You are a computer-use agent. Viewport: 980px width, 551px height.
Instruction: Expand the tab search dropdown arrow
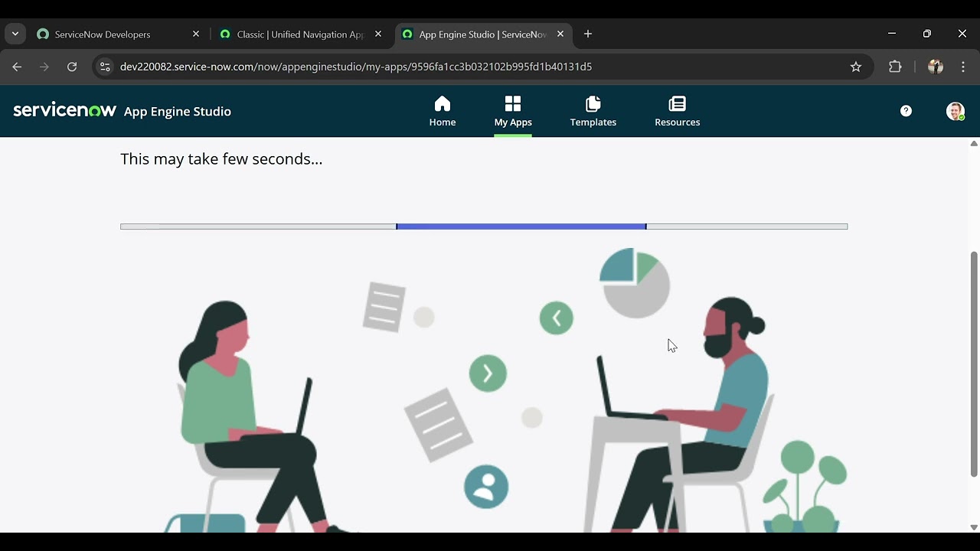pos(15,34)
